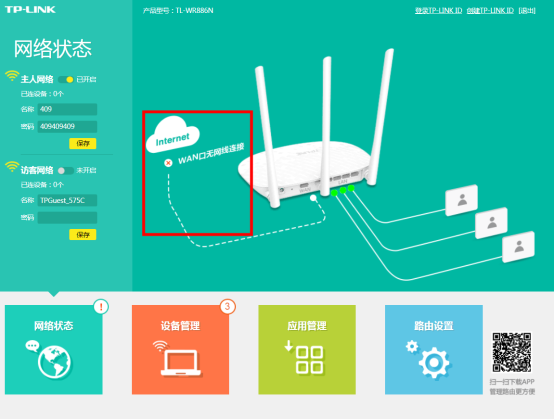Select the first connected device card icon
554x420 pixels.
pyautogui.click(x=462, y=200)
